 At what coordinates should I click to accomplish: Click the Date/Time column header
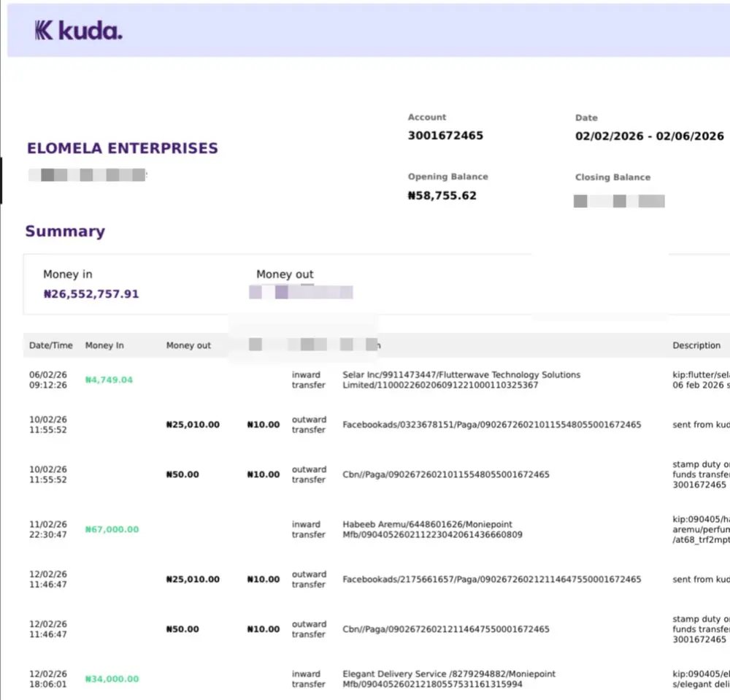pyautogui.click(x=51, y=345)
